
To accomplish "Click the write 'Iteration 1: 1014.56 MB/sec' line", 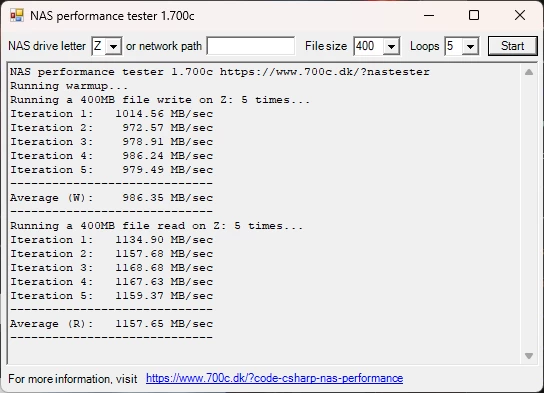I will pos(111,114).
